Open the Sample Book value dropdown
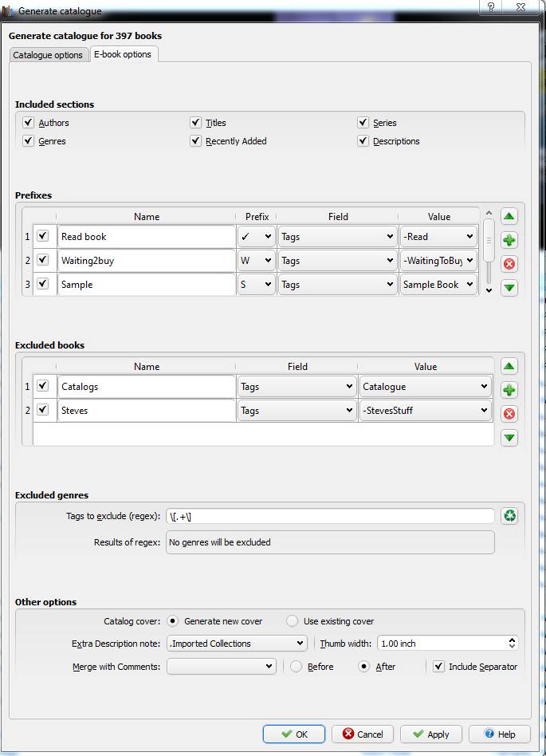The height and width of the screenshot is (756, 546). tap(438, 285)
